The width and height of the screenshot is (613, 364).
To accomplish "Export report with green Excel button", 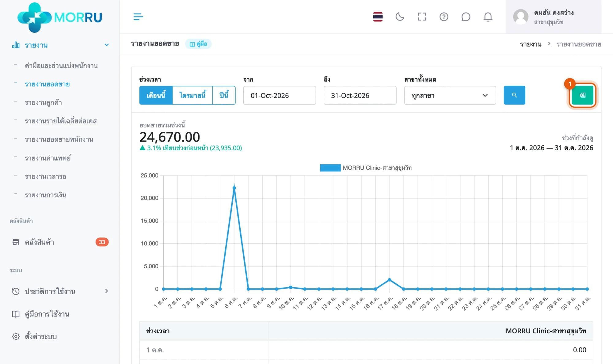I will pyautogui.click(x=582, y=95).
